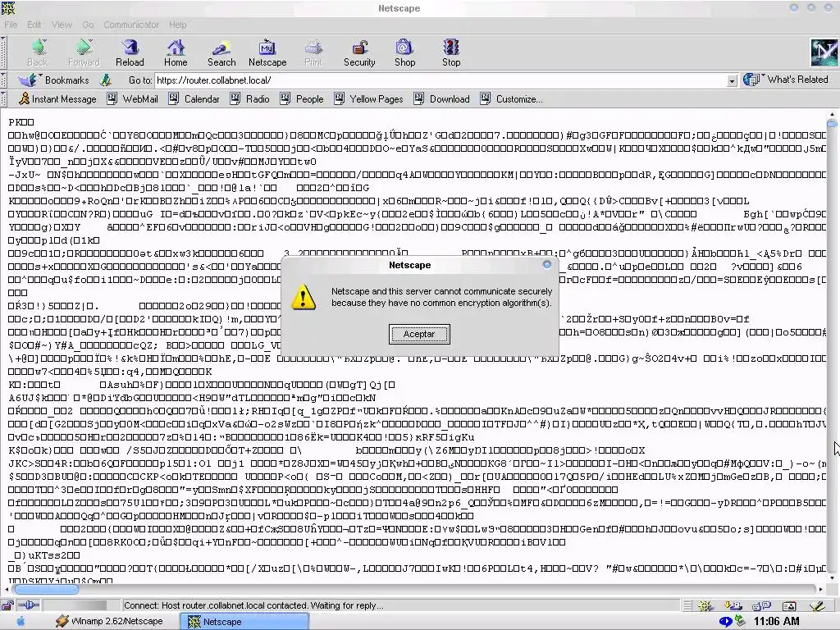Open the Communicator menu

pos(131,25)
